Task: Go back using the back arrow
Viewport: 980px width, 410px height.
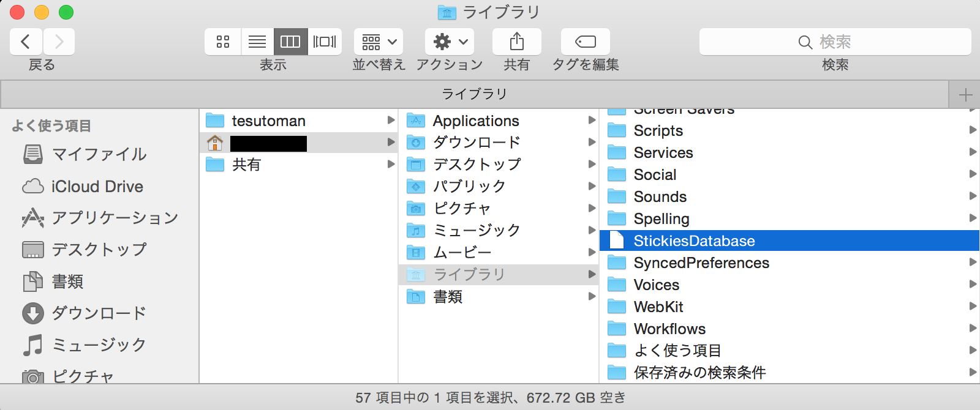Action: [x=26, y=42]
